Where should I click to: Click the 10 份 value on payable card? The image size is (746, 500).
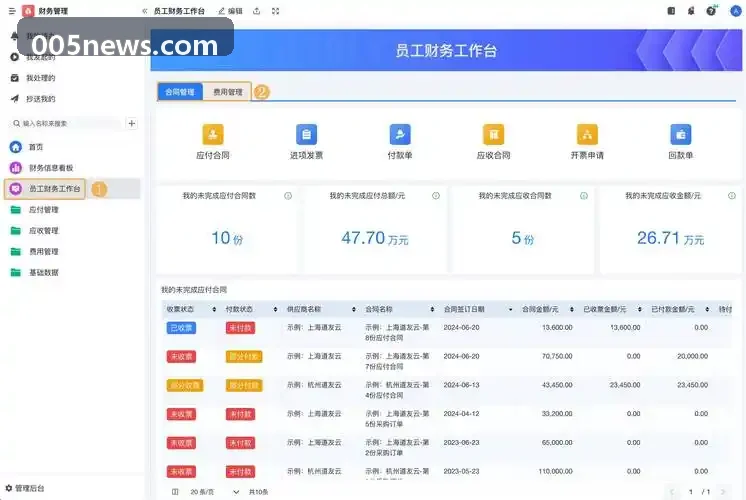point(227,238)
